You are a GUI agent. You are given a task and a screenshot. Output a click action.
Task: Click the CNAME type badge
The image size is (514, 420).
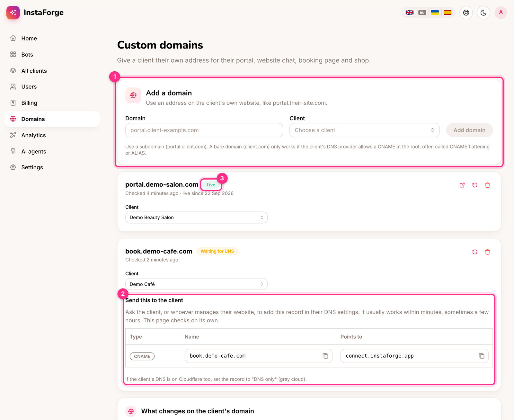point(142,356)
